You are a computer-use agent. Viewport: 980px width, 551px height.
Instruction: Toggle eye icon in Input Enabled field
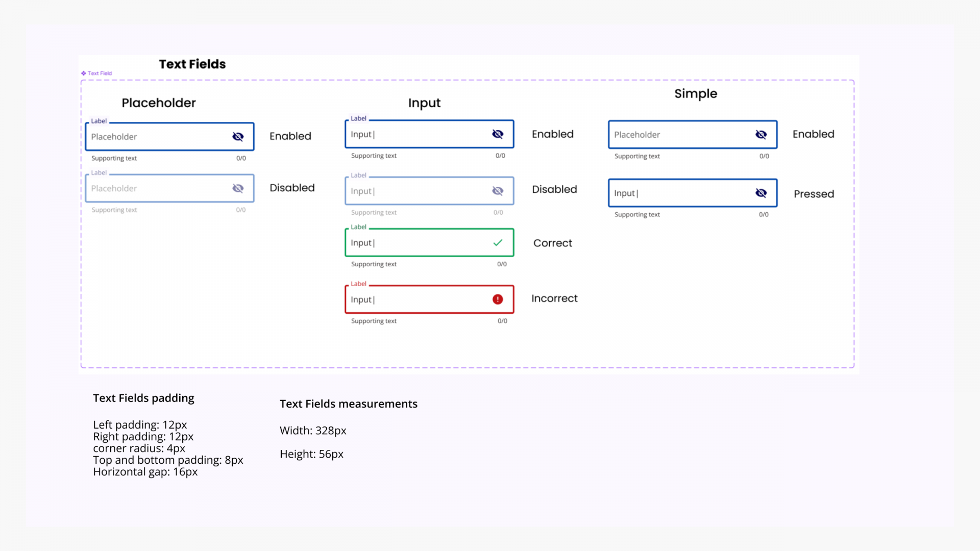(498, 134)
